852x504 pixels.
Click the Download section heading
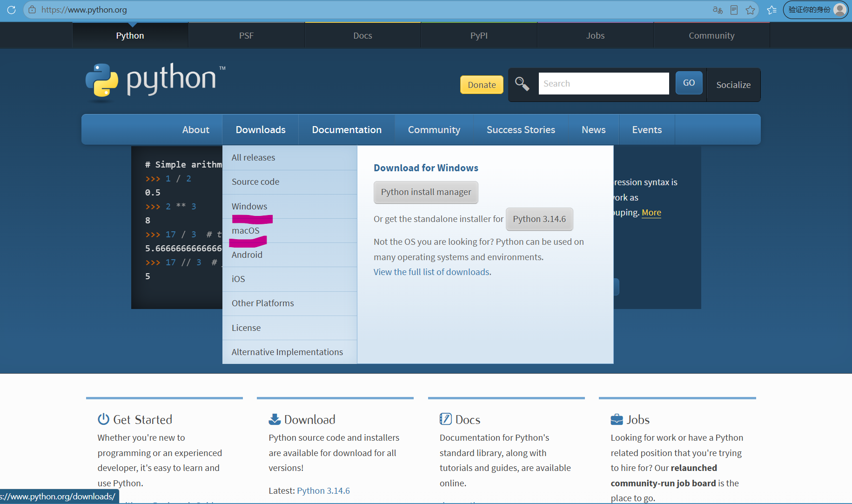pyautogui.click(x=310, y=420)
